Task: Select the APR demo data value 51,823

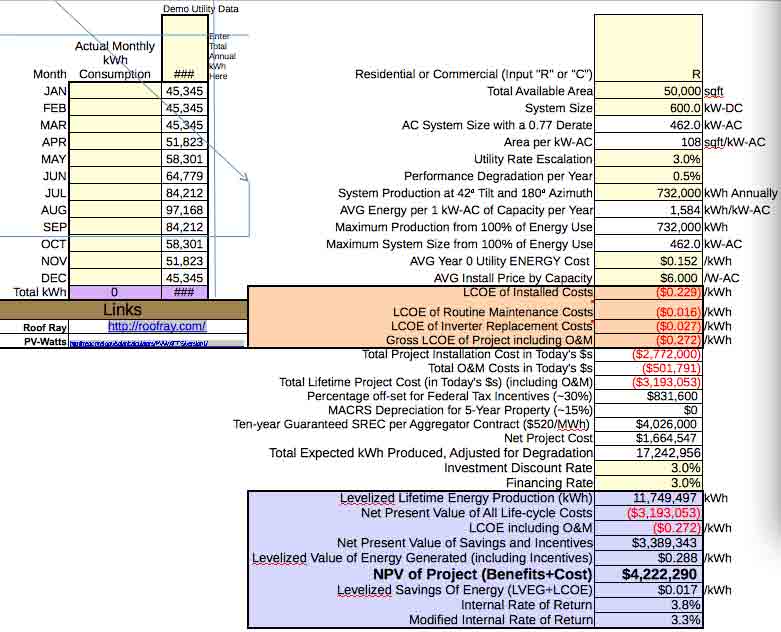Action: [184, 142]
